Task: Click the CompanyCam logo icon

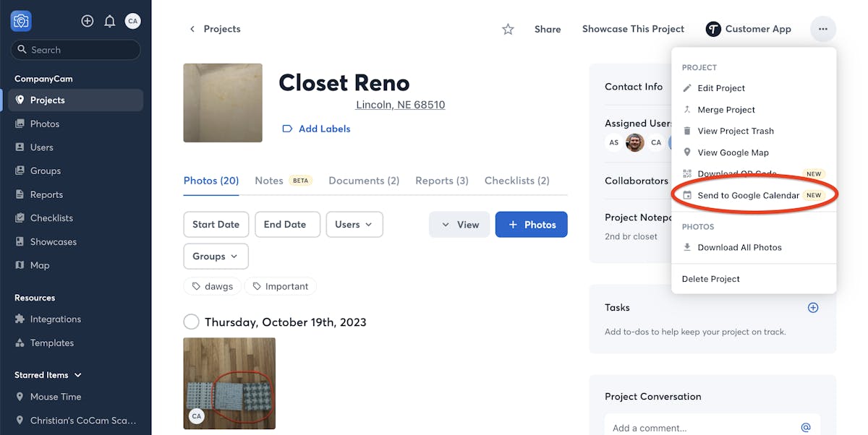Action: pos(21,21)
